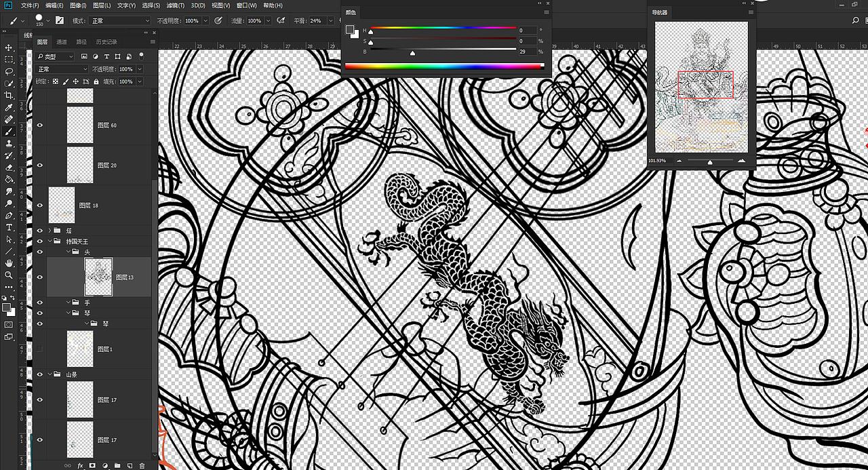Select the Crop tool
Viewport: 868px width, 470px height.
pos(9,96)
